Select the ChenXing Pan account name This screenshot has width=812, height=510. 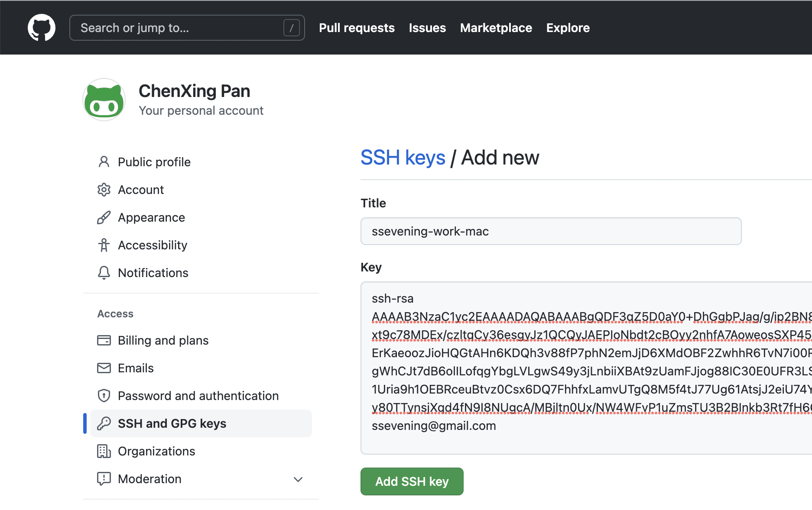point(195,91)
